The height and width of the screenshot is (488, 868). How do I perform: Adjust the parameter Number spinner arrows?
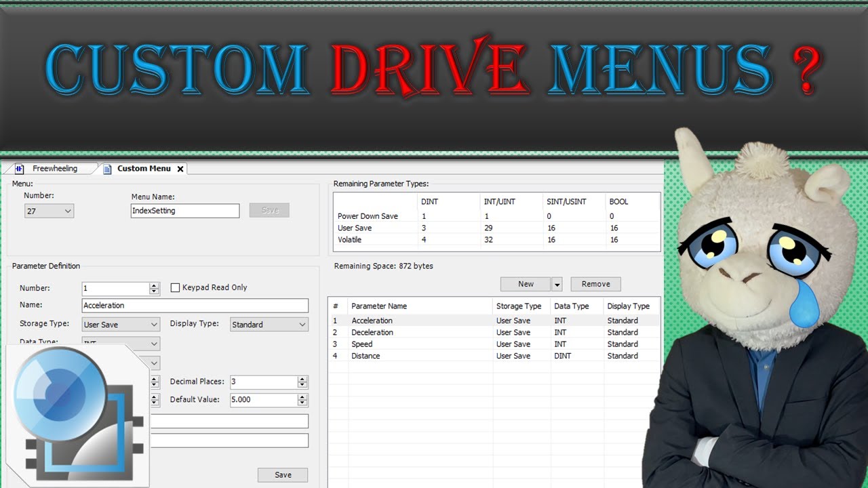pos(155,289)
